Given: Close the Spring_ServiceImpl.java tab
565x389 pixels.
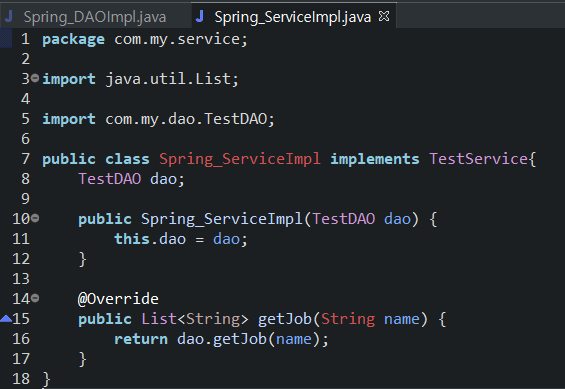Looking at the screenshot, I should click(384, 16).
